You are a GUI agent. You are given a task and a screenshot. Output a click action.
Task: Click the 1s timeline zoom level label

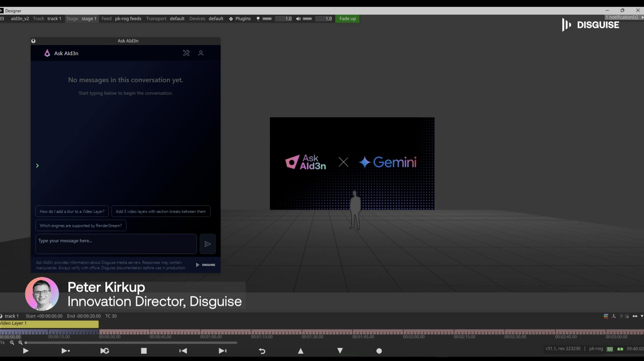pos(2,343)
